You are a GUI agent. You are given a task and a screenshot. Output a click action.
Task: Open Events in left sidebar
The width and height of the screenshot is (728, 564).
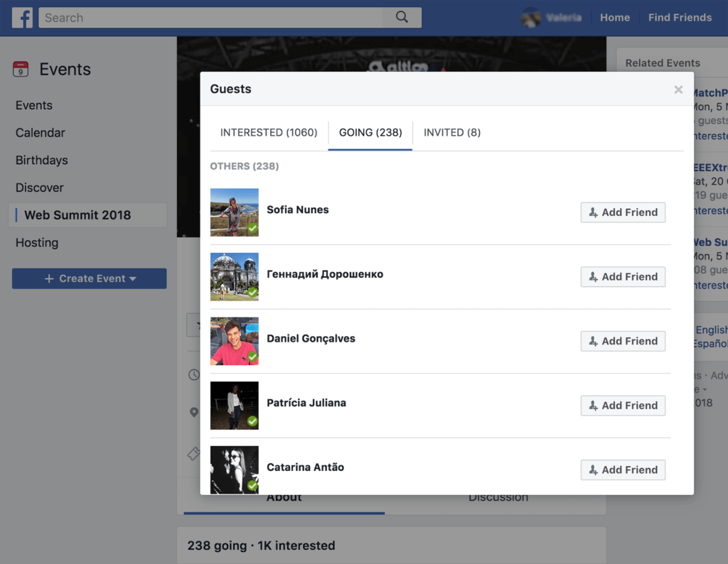coord(34,105)
